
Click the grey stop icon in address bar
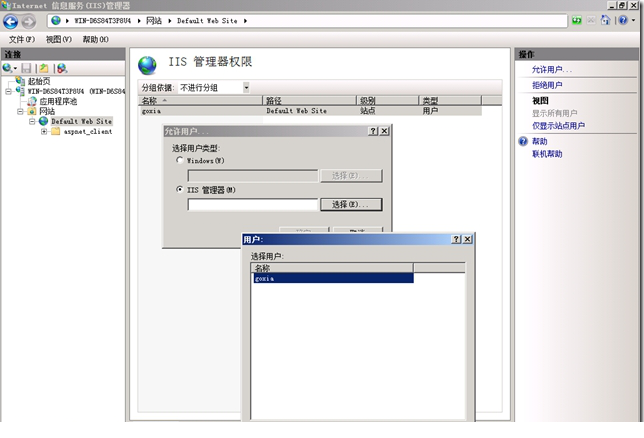click(x=591, y=20)
